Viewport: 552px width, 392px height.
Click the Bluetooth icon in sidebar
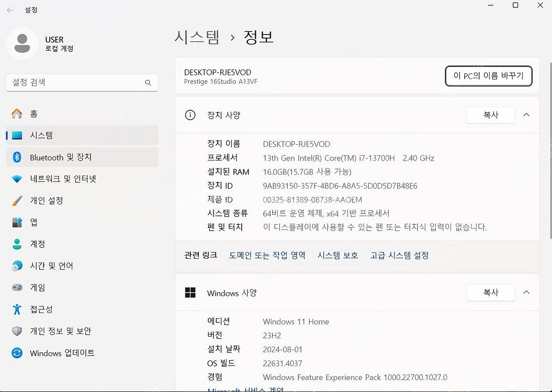tap(17, 157)
